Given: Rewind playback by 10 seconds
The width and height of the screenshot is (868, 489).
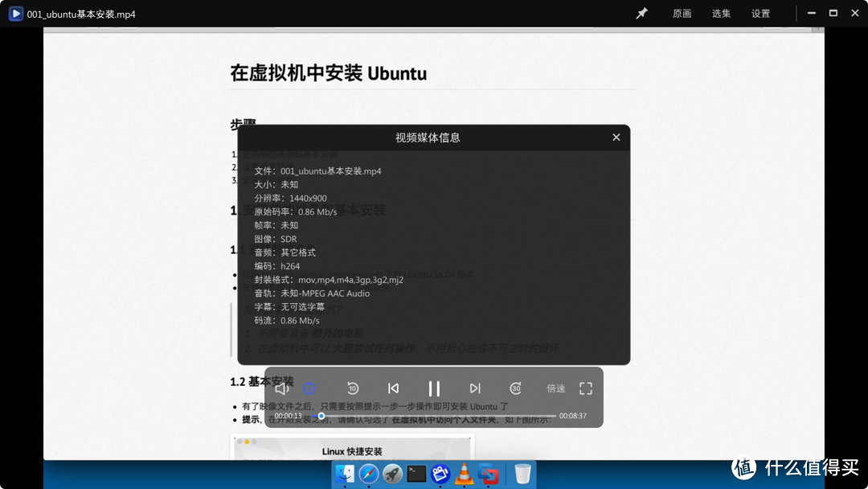Looking at the screenshot, I should point(352,388).
